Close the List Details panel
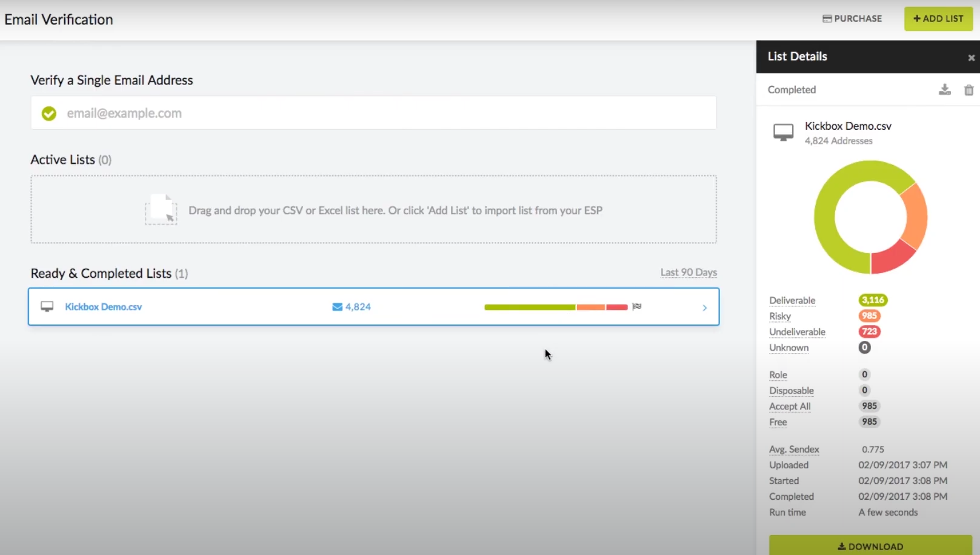The height and width of the screenshot is (555, 980). (971, 58)
